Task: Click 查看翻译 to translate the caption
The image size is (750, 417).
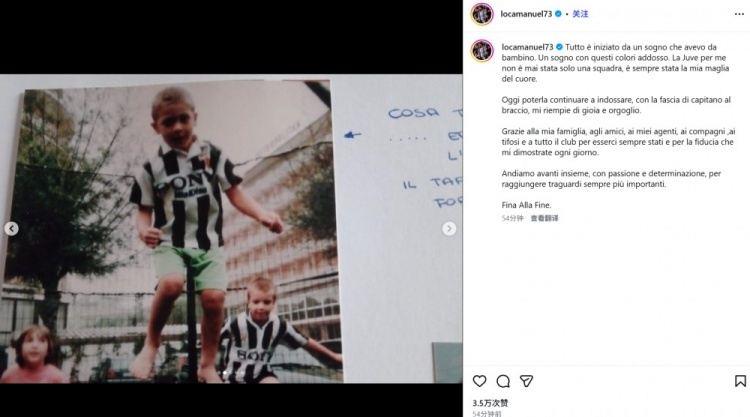Action: coord(545,218)
